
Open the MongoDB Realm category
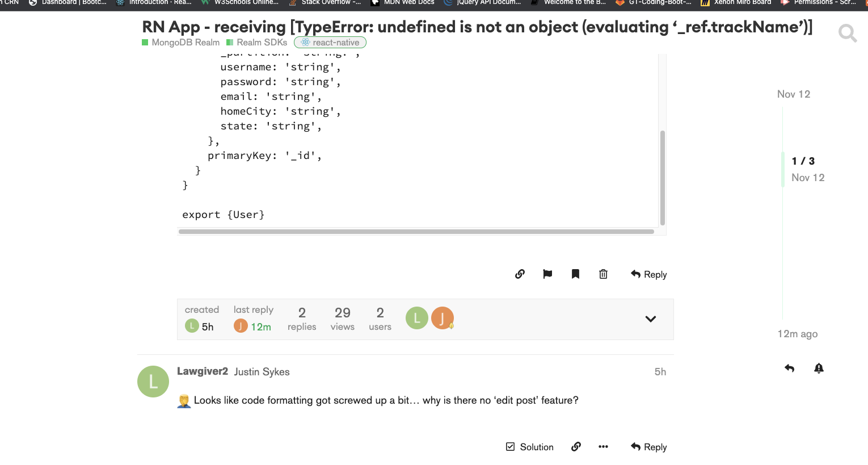(x=181, y=43)
